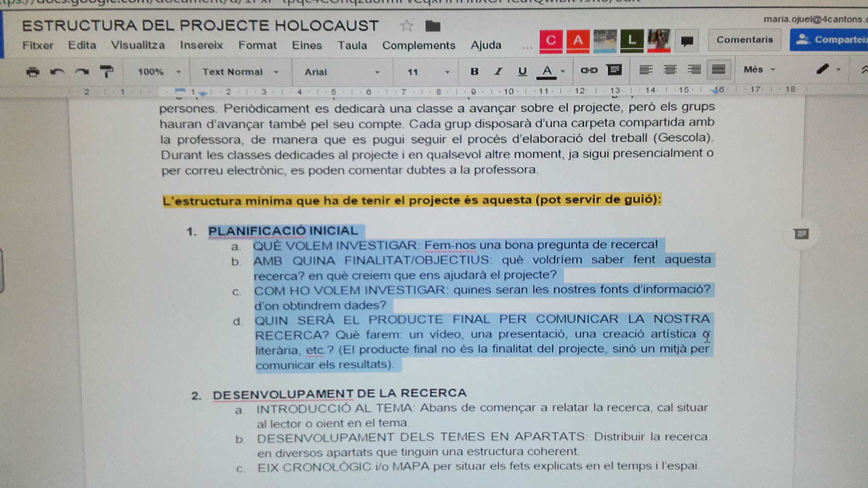
Task: Open the chat bubble icon
Action: click(x=687, y=41)
